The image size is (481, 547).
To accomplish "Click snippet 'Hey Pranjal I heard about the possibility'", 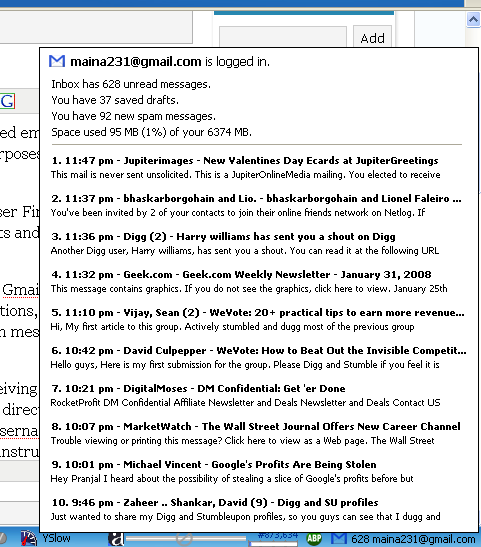I will [x=232, y=479].
